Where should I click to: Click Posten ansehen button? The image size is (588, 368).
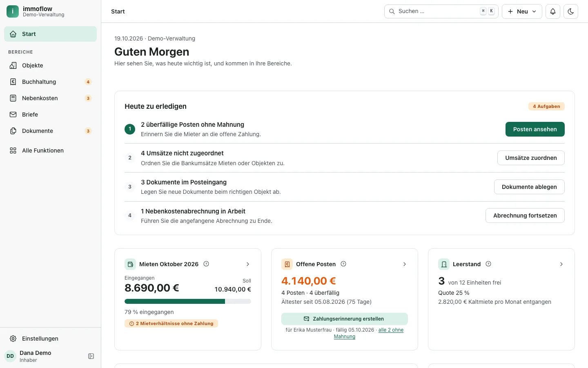[535, 129]
